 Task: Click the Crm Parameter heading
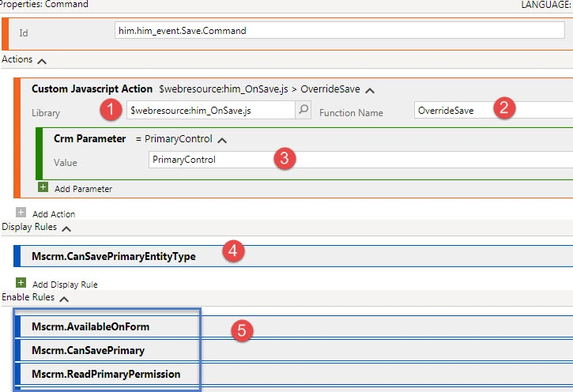click(x=89, y=139)
